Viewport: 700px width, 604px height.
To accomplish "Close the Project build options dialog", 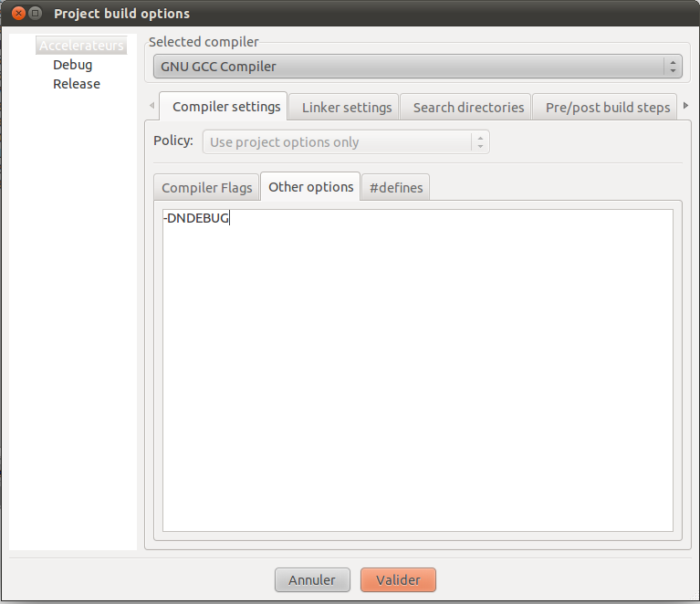I will point(18,14).
